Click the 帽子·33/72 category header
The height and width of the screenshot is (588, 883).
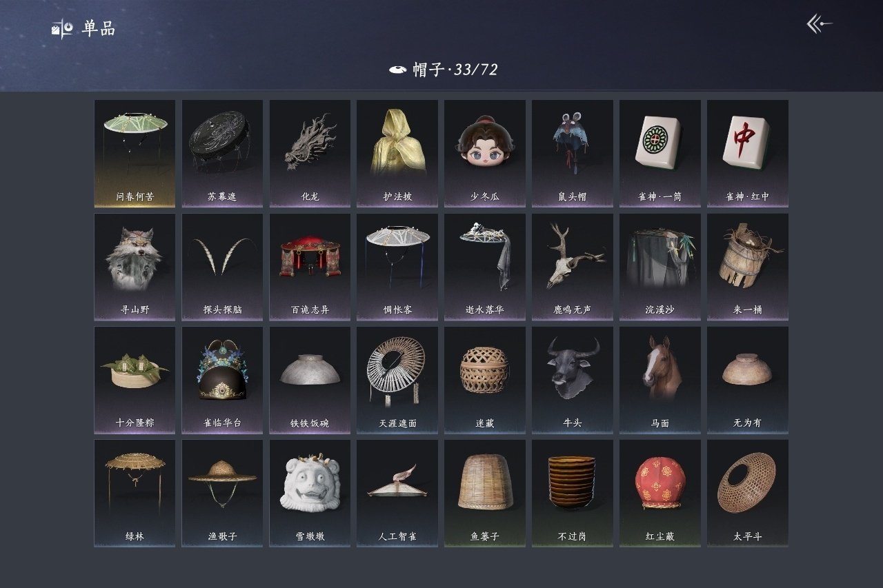pos(444,69)
